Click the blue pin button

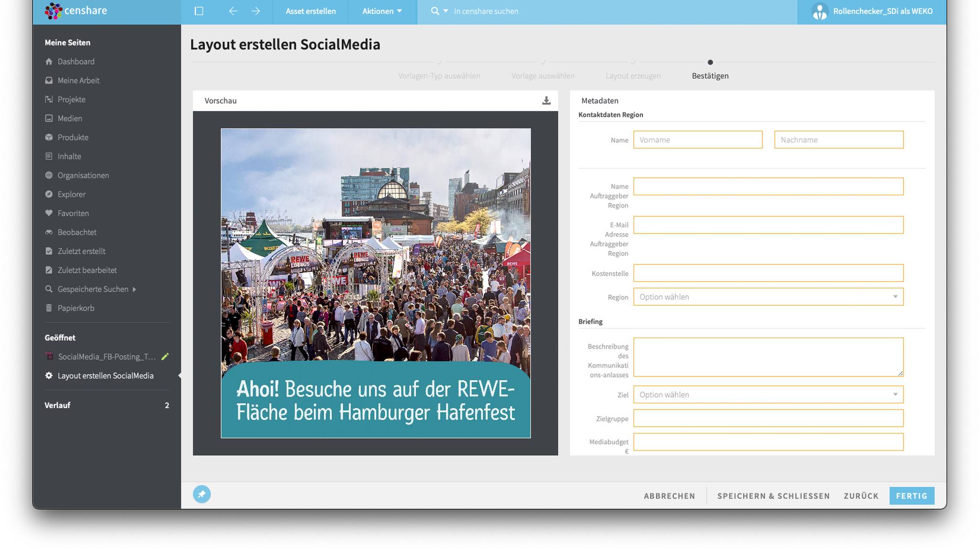click(x=202, y=494)
